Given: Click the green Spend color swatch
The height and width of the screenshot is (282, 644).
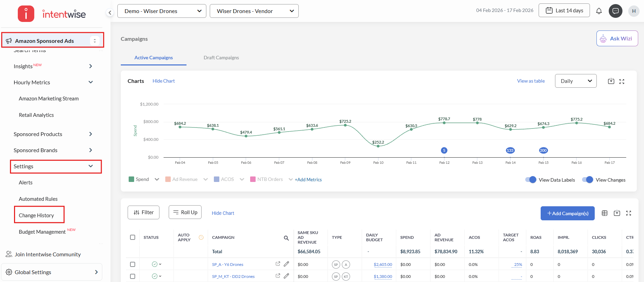Looking at the screenshot, I should point(131,179).
